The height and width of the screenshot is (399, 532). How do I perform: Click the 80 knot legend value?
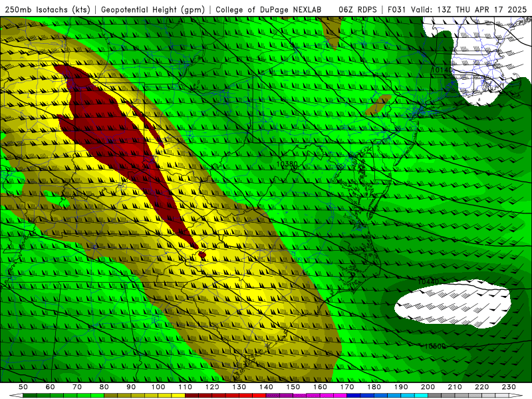pos(104,387)
